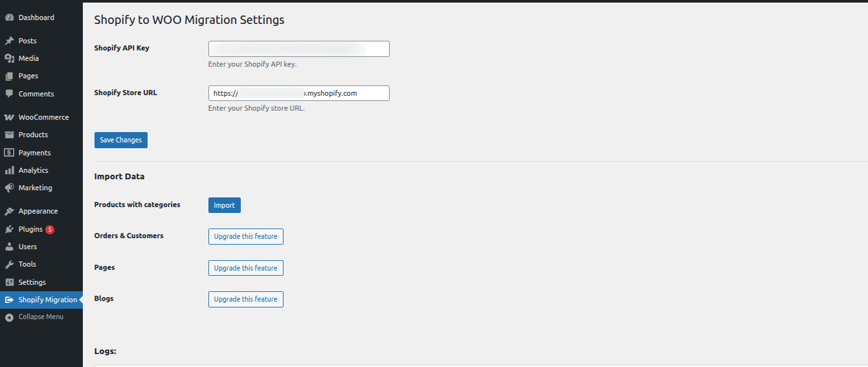Click the Payments dollar icon

click(x=9, y=153)
